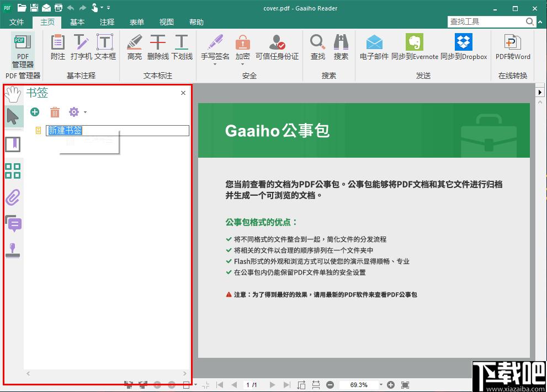Click the rotate page icon in status bar

pyautogui.click(x=301, y=385)
